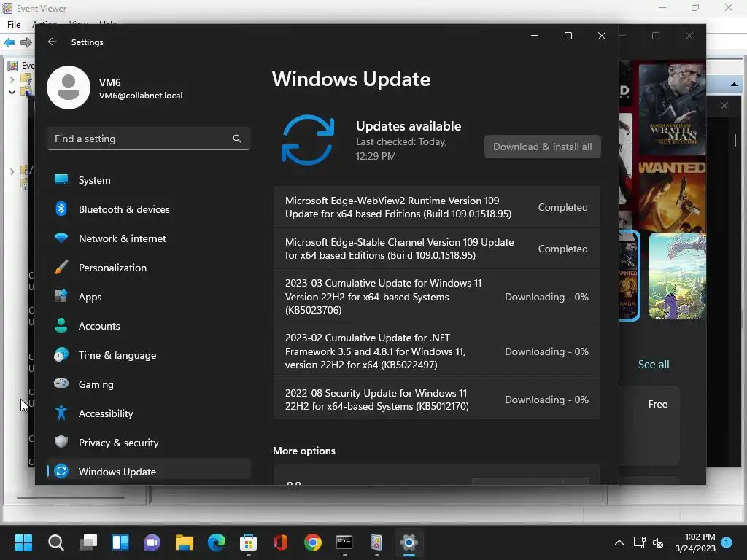The height and width of the screenshot is (560, 747).
Task: Click the muted volume icon in the tray
Action: point(658,542)
